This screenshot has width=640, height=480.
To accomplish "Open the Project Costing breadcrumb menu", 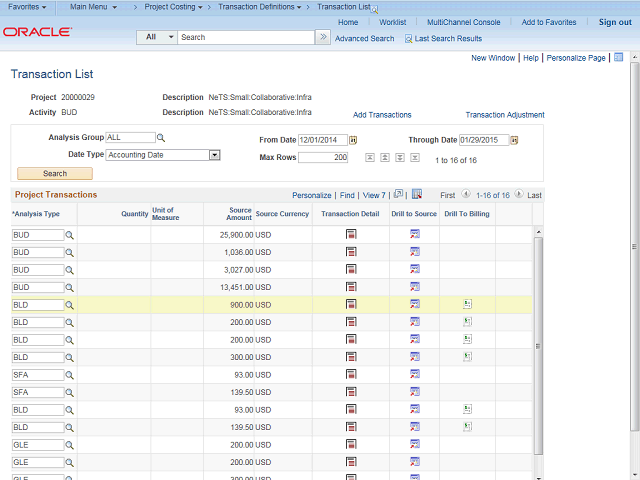I will 173,7.
